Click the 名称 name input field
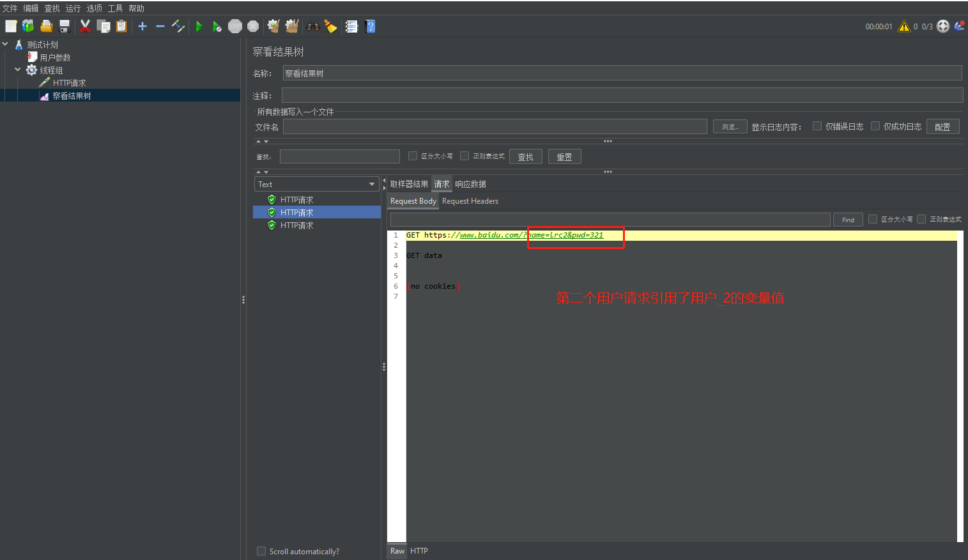 (x=622, y=73)
